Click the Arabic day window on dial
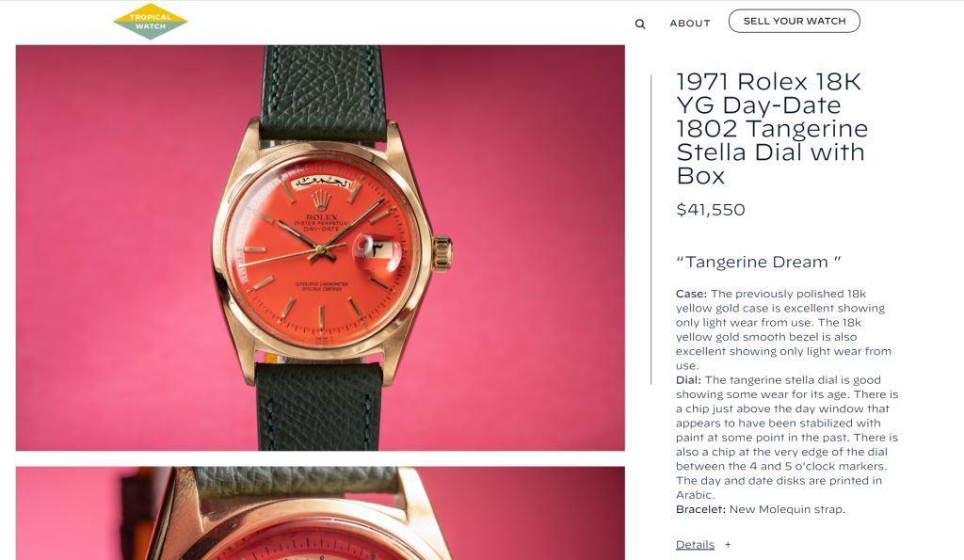The image size is (964, 560). tap(322, 183)
